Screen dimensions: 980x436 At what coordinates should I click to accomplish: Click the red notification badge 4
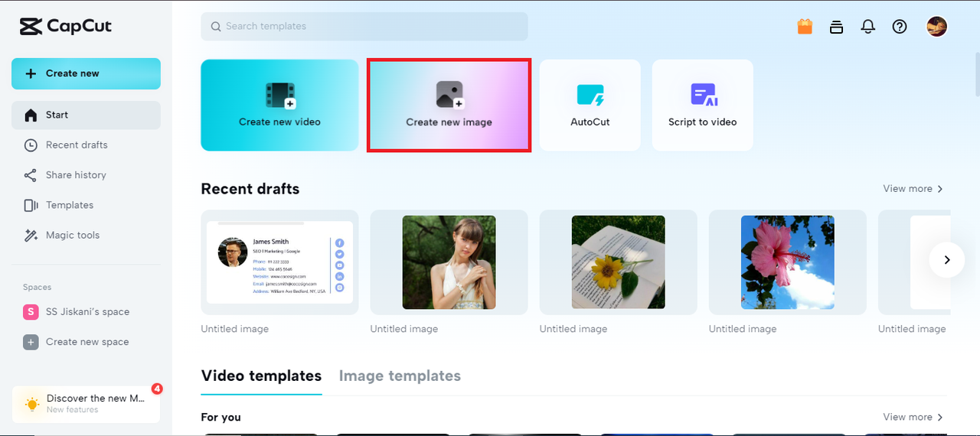point(157,389)
